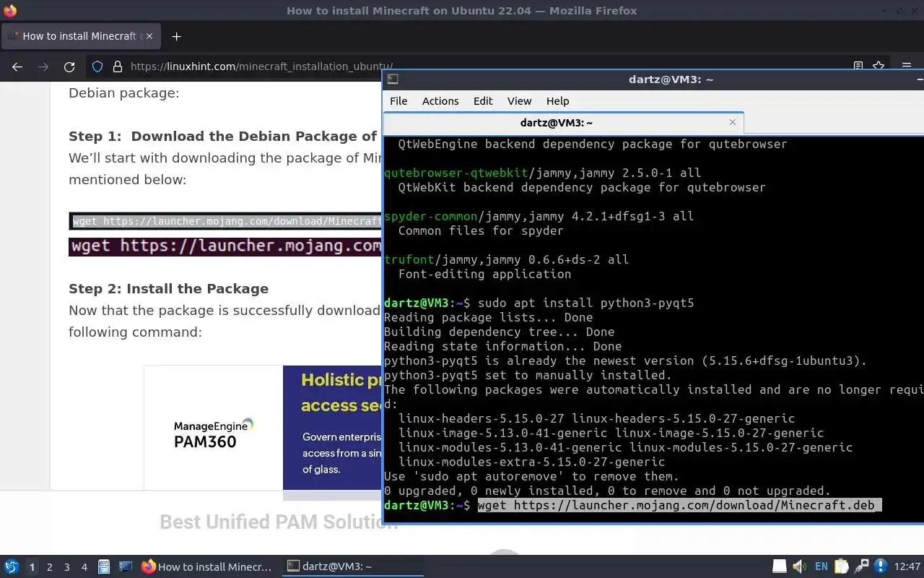Click the site security padlock icon

[118, 66]
